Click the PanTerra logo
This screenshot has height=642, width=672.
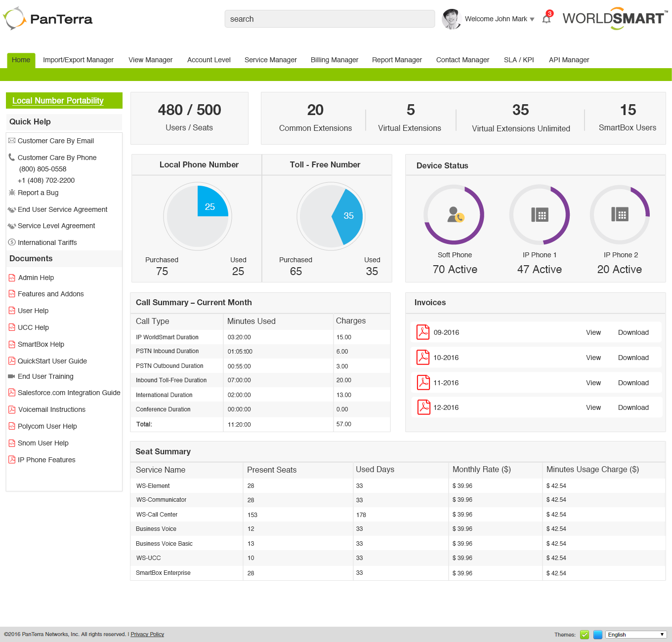[47, 19]
